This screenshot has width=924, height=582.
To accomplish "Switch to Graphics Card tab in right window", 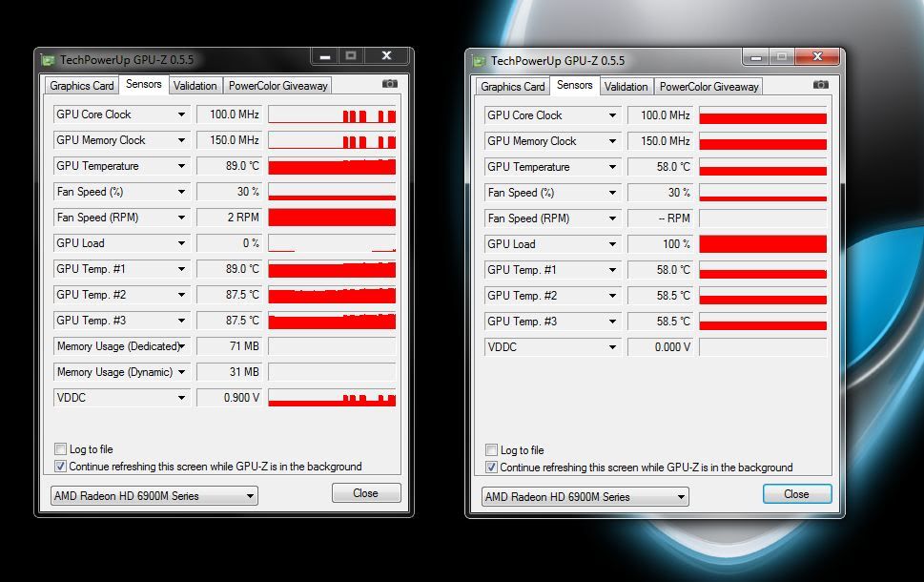I will click(513, 87).
